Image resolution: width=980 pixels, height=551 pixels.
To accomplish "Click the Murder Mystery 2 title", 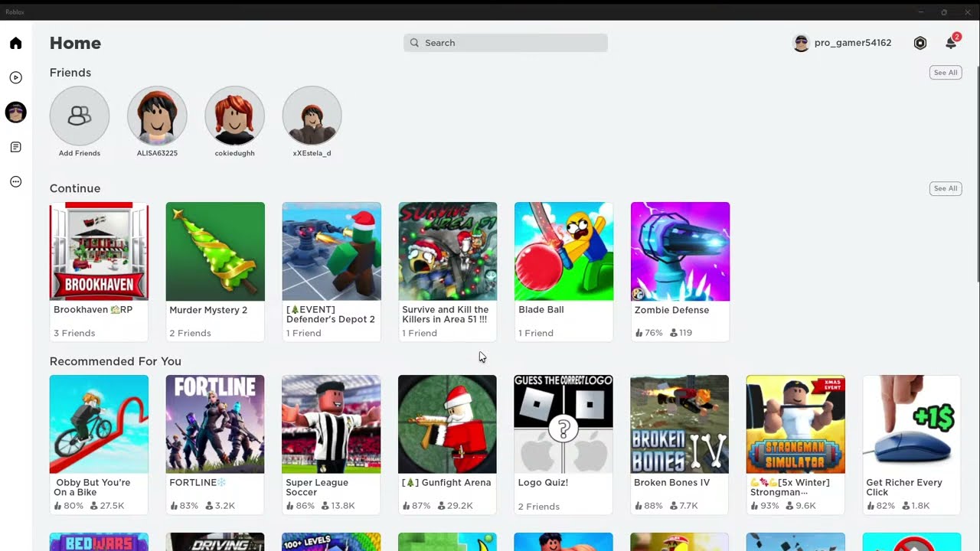I will [208, 310].
